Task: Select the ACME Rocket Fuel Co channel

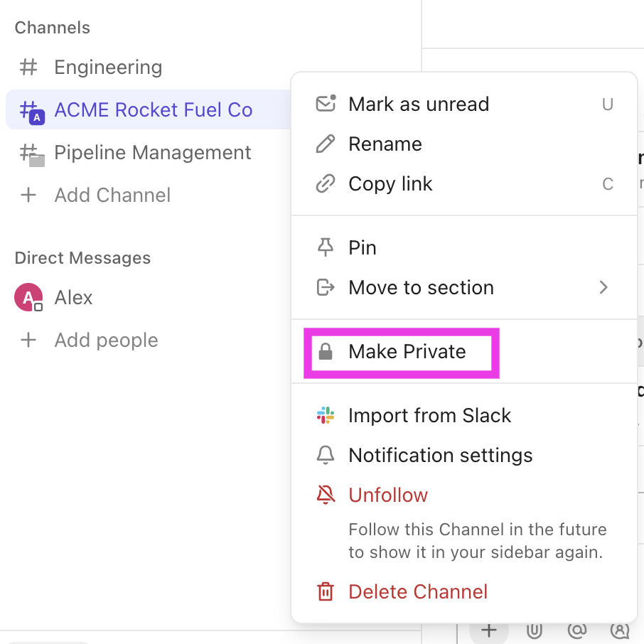Action: (x=153, y=110)
